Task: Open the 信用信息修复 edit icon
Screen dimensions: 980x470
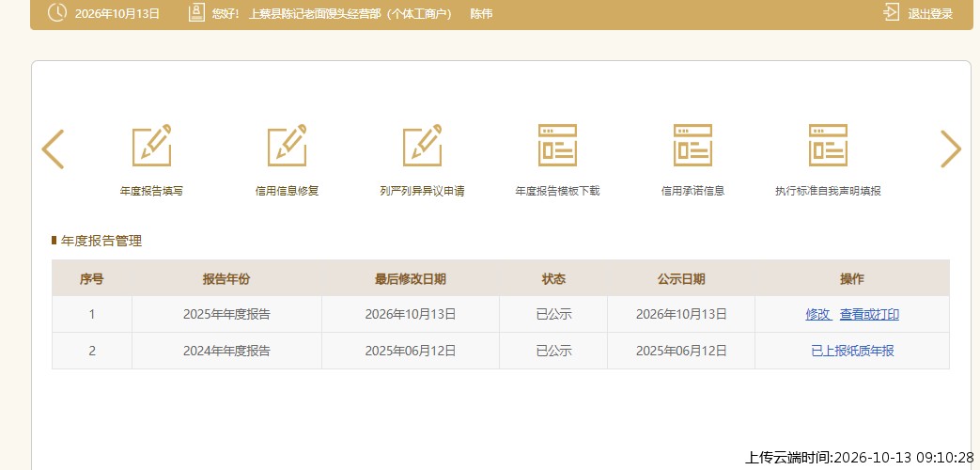Action: [287, 145]
